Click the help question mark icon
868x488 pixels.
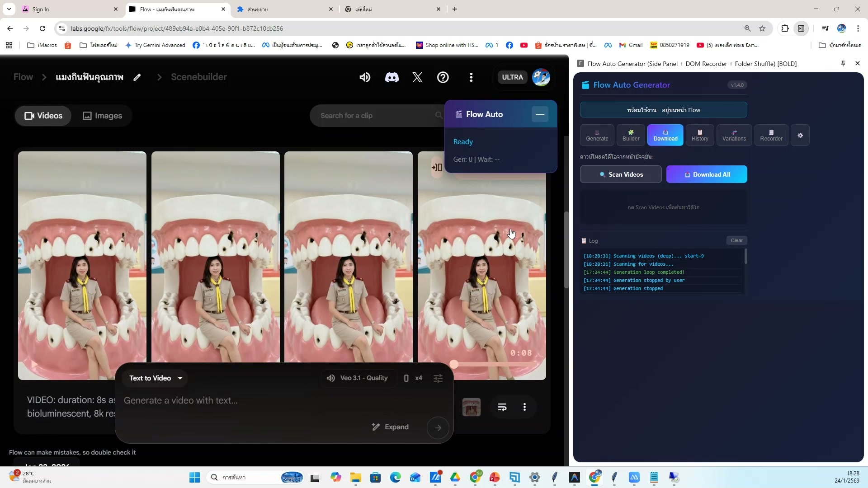[443, 77]
